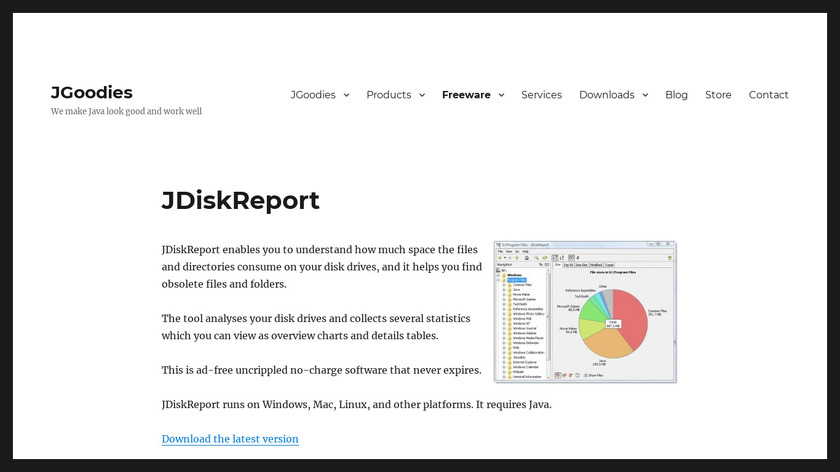Image resolution: width=840 pixels, height=472 pixels.
Task: Open the JDiskReport screenshot thumbnail
Action: coord(585,312)
